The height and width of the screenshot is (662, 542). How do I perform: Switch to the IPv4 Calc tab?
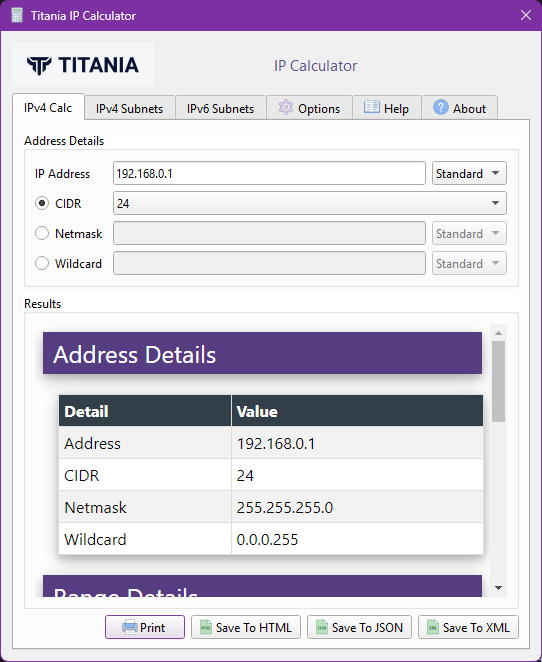[48, 107]
